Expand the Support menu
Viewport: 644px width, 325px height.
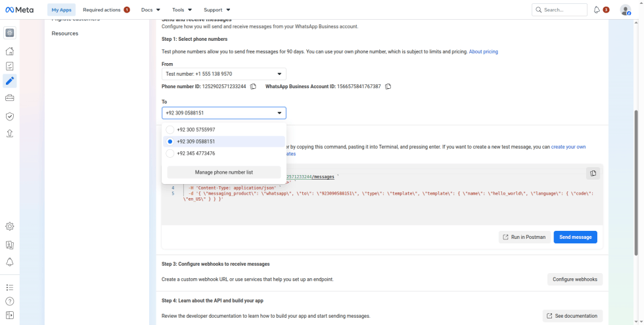click(x=217, y=9)
